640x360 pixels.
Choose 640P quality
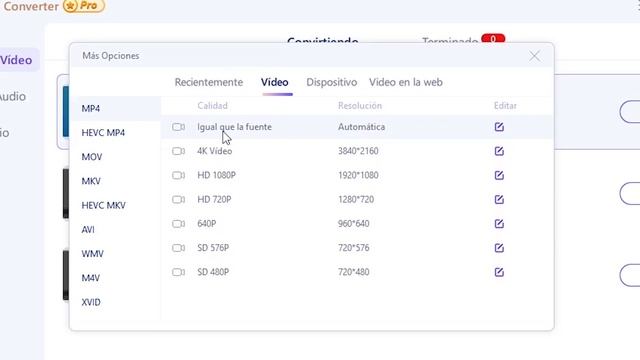[207, 224]
